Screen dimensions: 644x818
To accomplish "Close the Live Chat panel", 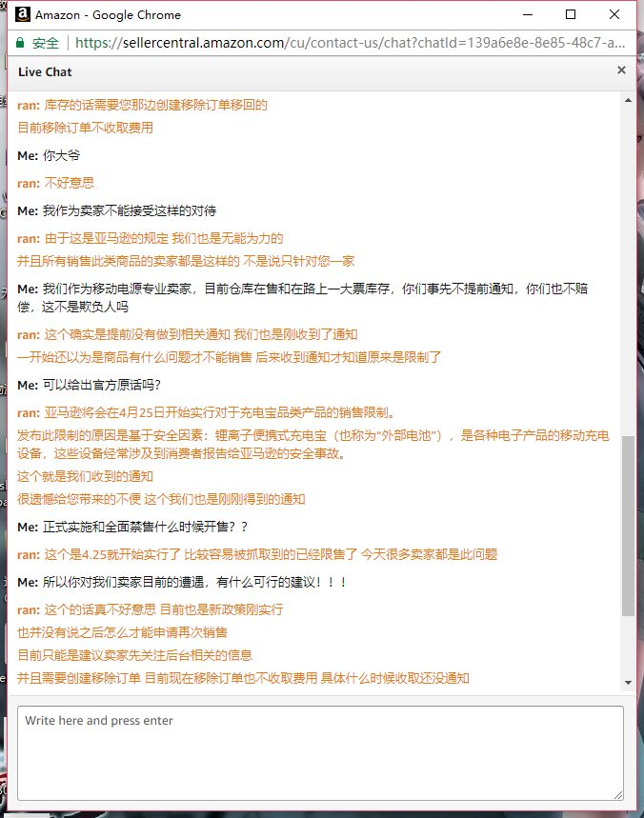I will pos(621,70).
